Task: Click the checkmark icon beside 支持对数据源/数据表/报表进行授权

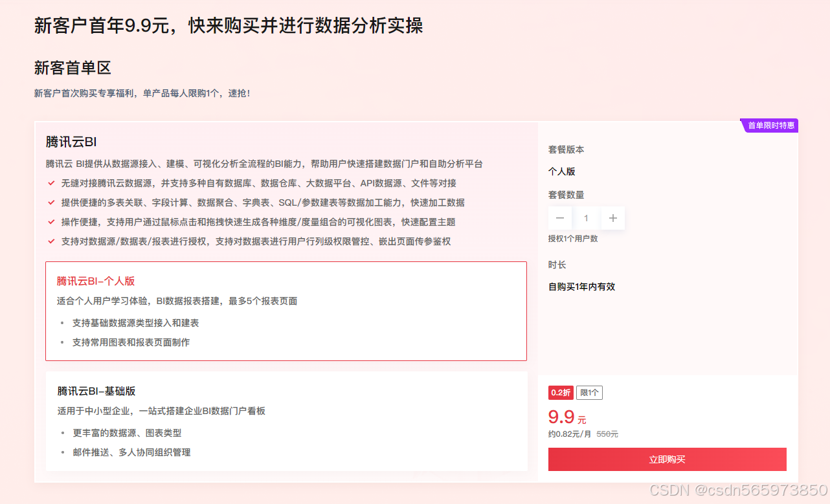Action: click(x=51, y=241)
